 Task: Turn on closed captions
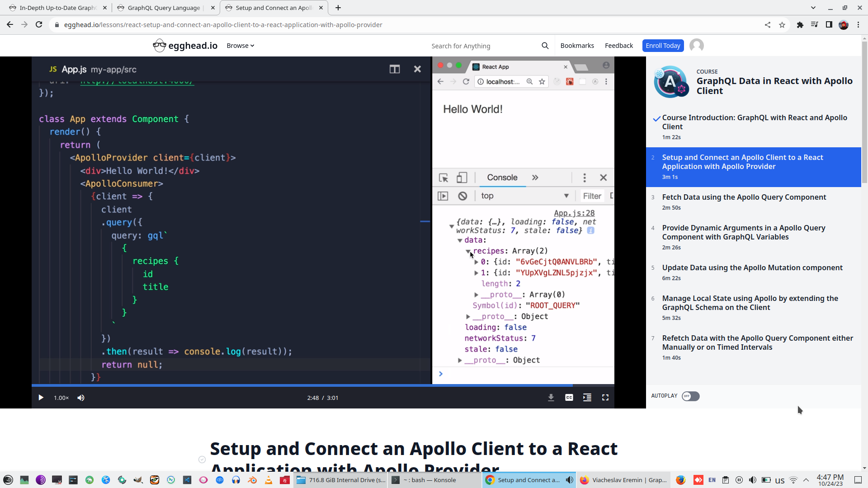(x=569, y=398)
